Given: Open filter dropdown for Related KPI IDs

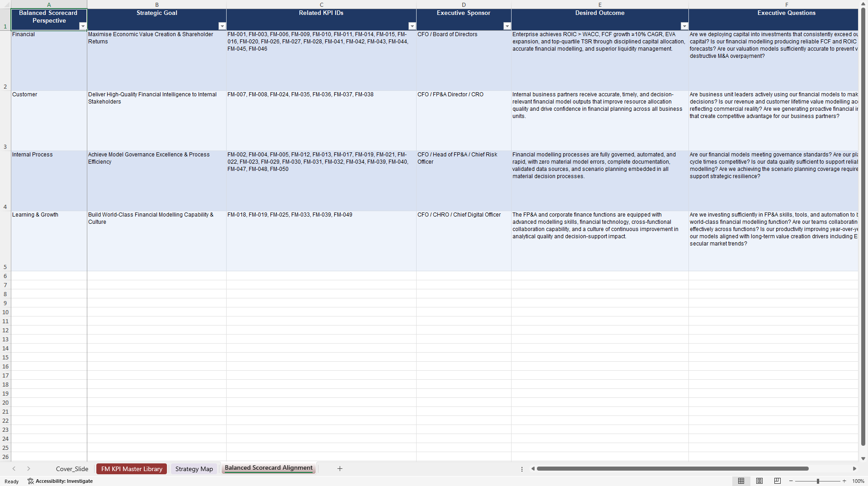Looking at the screenshot, I should pos(412,26).
